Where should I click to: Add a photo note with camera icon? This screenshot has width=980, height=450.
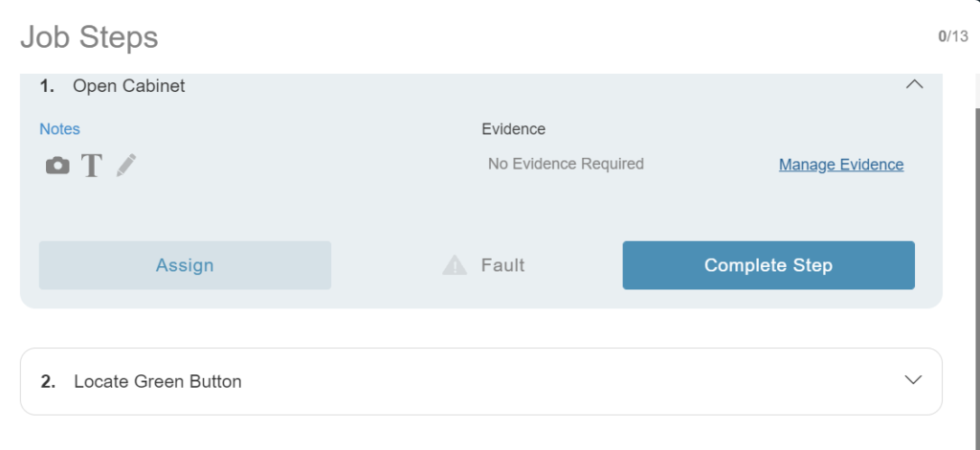[x=57, y=166]
